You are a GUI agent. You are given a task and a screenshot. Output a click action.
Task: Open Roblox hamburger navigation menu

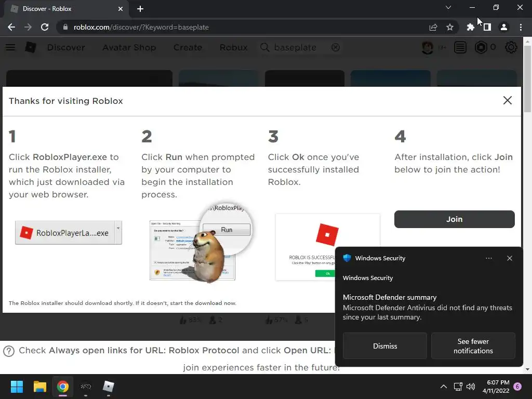[x=10, y=47]
